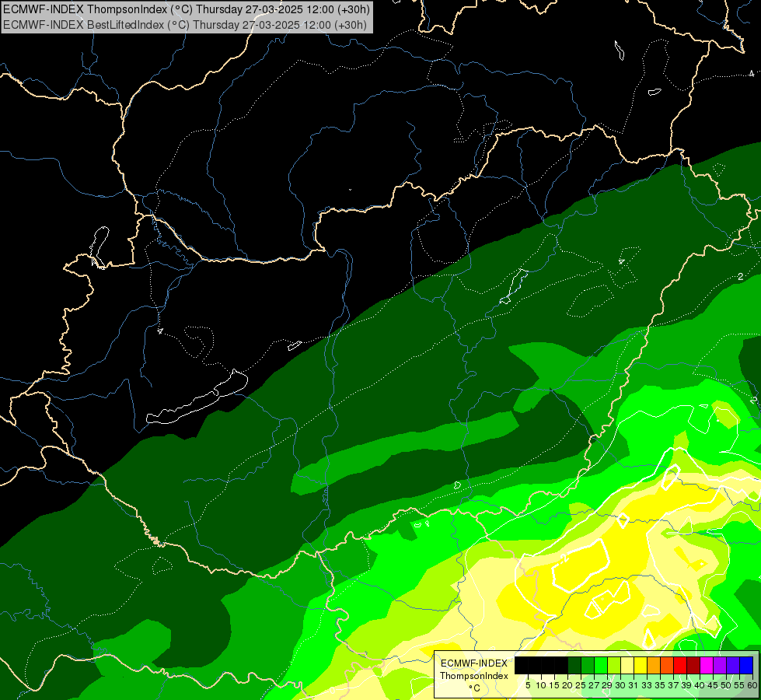Click the pale yellow 30–31 legend swatch
This screenshot has height=700, width=761.
(627, 665)
